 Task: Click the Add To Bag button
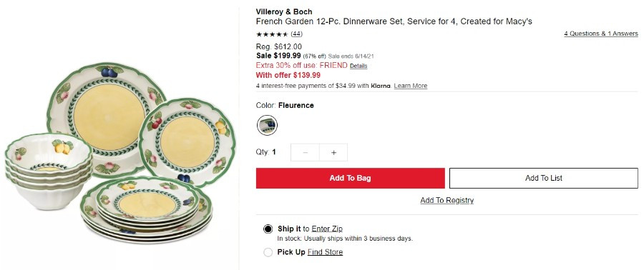tap(351, 179)
